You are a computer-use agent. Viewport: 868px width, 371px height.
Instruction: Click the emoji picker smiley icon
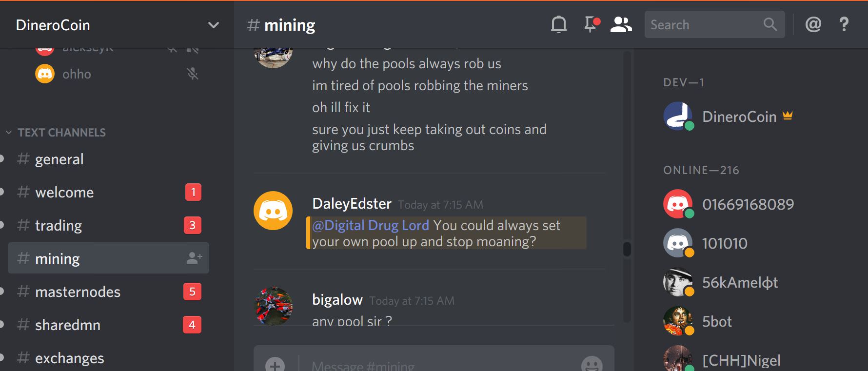[x=592, y=364]
